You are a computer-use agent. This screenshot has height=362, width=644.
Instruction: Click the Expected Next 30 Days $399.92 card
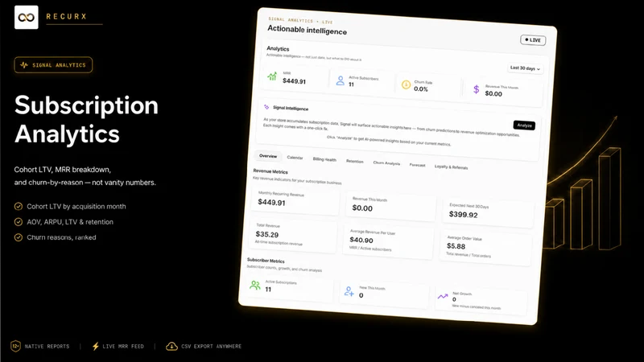pyautogui.click(x=488, y=211)
